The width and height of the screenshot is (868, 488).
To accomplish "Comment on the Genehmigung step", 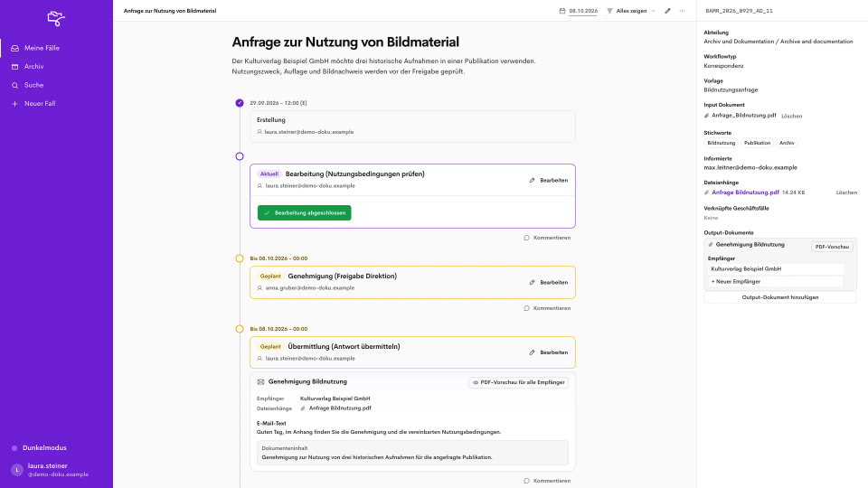I will (x=547, y=308).
